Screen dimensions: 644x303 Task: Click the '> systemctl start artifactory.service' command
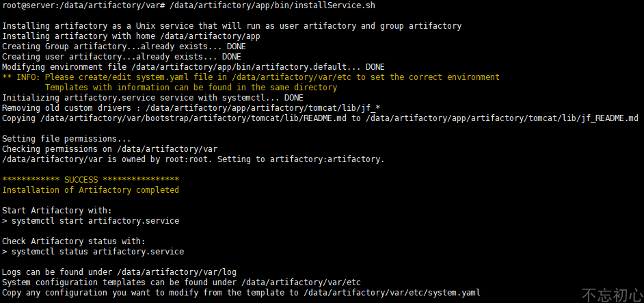coord(91,221)
